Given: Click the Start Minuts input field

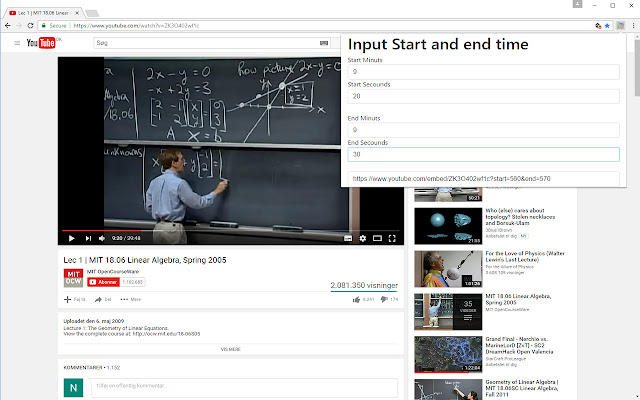Looking at the screenshot, I should (483, 72).
